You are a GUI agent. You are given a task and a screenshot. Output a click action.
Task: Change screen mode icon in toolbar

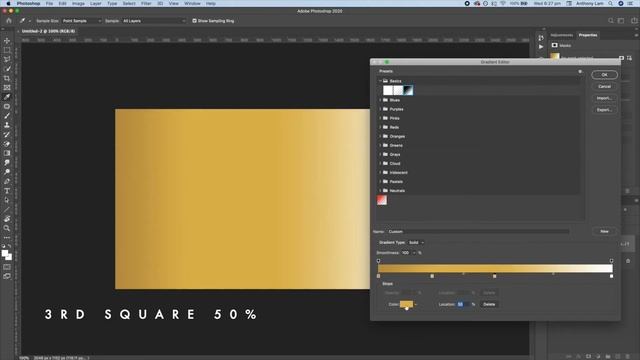click(7, 277)
